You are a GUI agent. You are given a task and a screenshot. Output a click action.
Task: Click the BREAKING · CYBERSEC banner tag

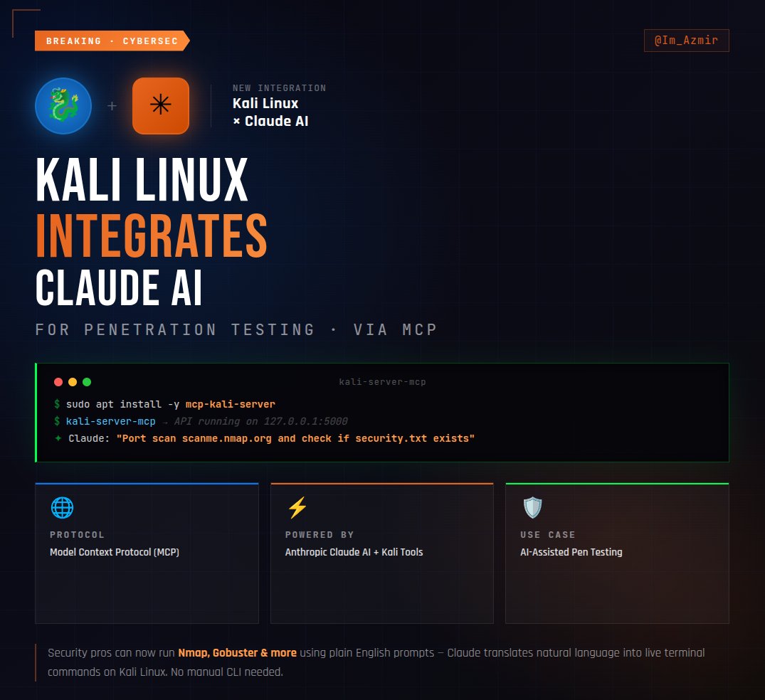point(112,41)
